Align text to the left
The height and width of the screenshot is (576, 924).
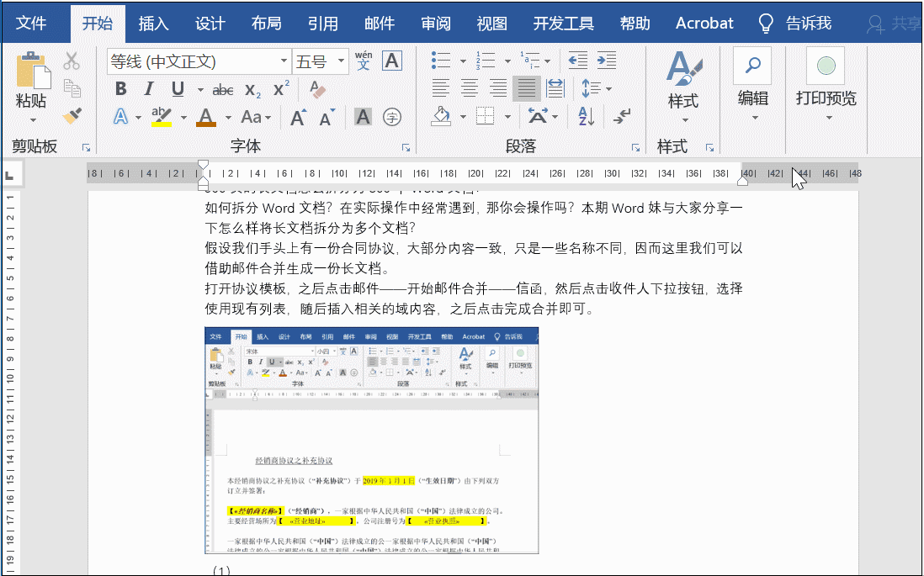tap(441, 88)
